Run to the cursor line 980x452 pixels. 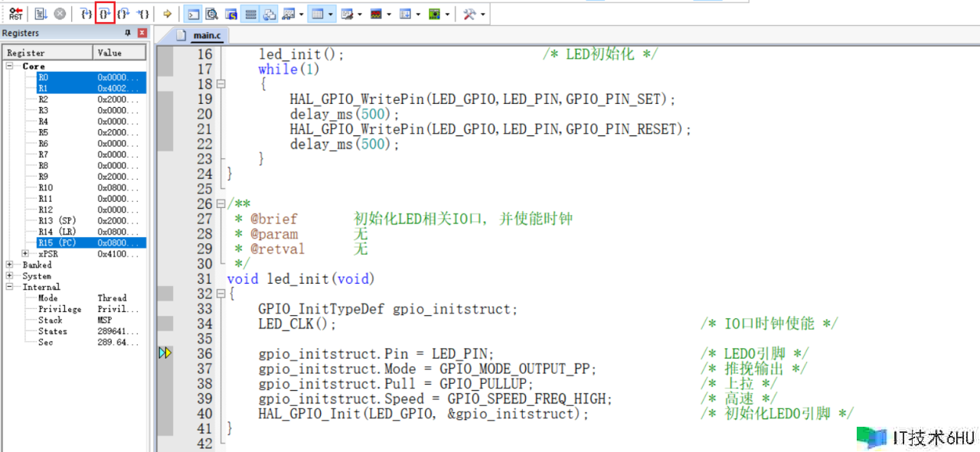[142, 14]
